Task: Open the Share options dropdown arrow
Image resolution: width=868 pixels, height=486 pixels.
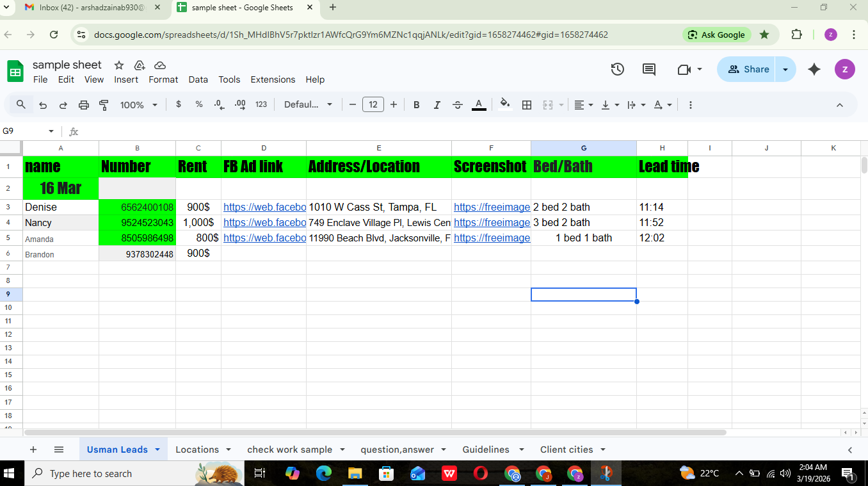Action: click(x=785, y=69)
